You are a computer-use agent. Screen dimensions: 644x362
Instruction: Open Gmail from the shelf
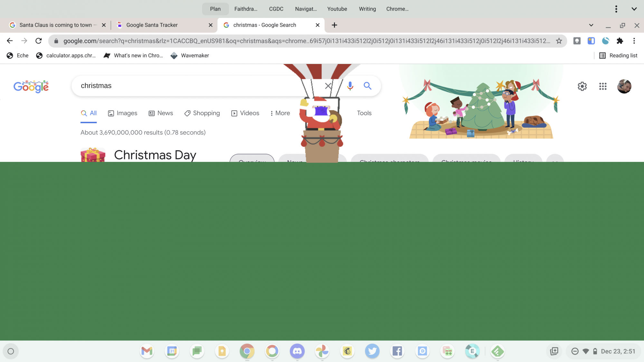point(147,351)
